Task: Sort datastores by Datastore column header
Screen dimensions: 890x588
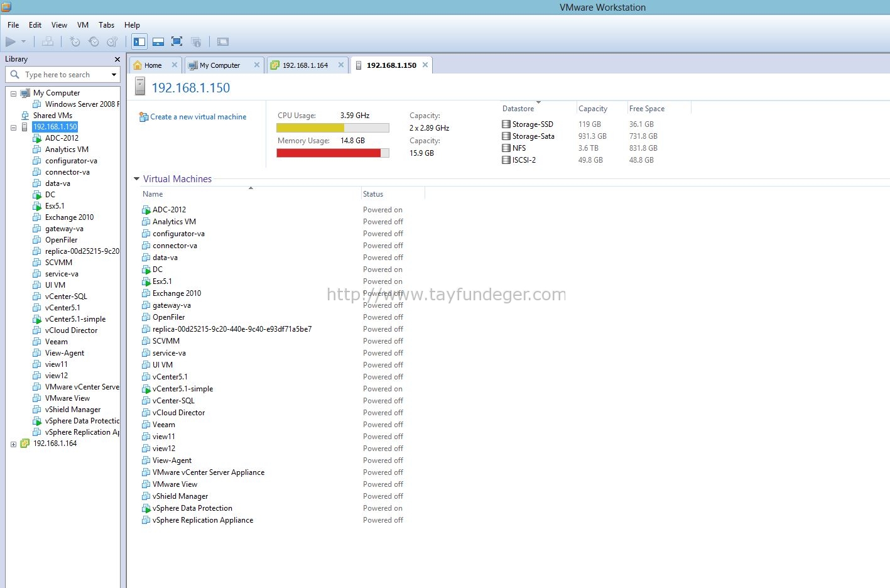Action: [518, 109]
